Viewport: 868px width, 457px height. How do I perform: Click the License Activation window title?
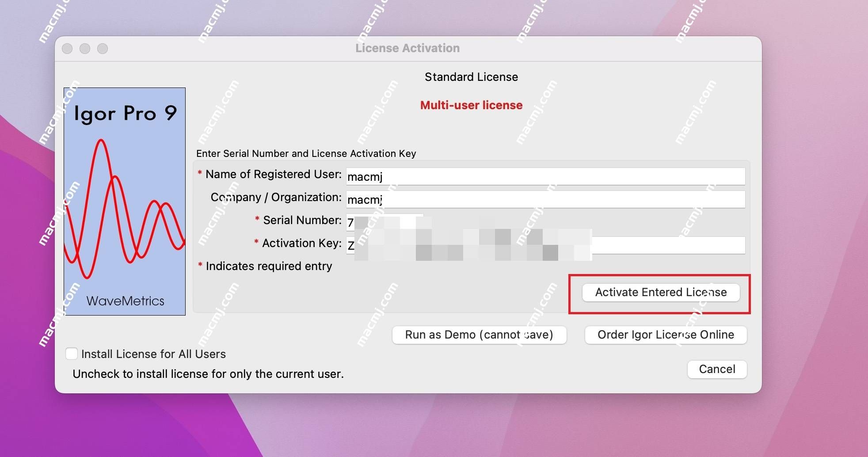(x=407, y=48)
